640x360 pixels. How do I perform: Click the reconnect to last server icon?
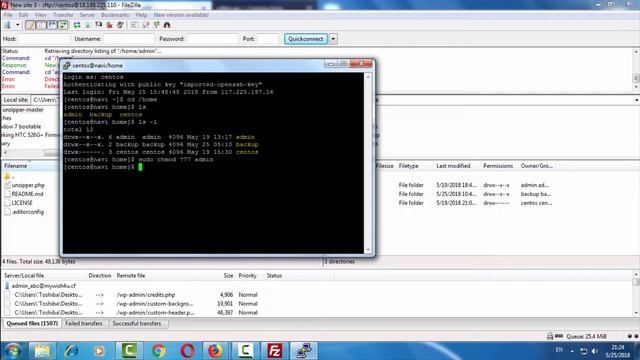pyautogui.click(x=120, y=25)
